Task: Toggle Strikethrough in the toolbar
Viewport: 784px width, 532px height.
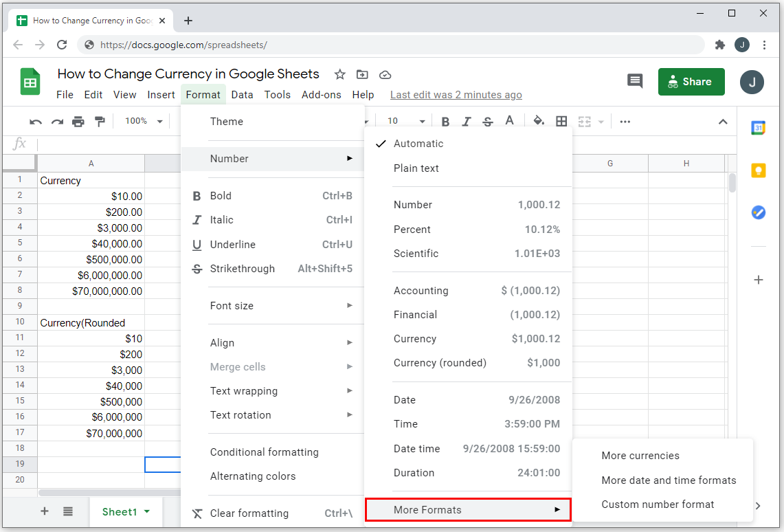Action: (x=487, y=122)
